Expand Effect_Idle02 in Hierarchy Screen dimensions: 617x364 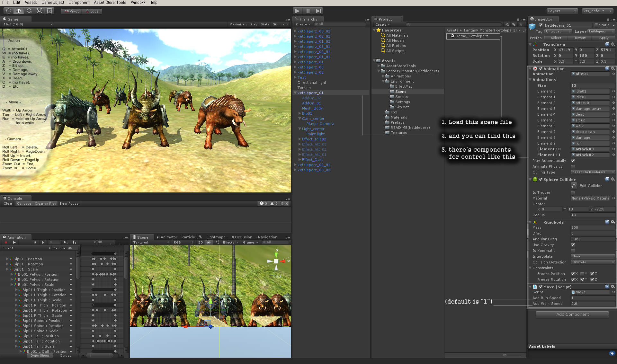pyautogui.click(x=300, y=139)
